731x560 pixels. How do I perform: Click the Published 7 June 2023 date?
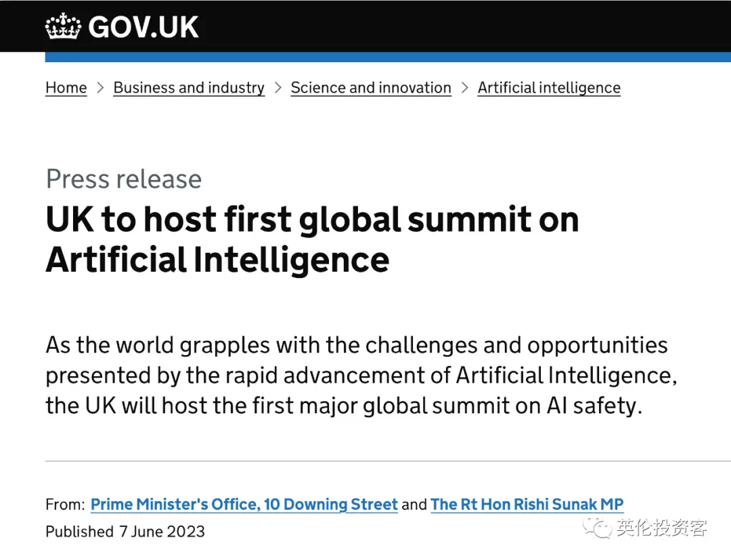(125, 532)
